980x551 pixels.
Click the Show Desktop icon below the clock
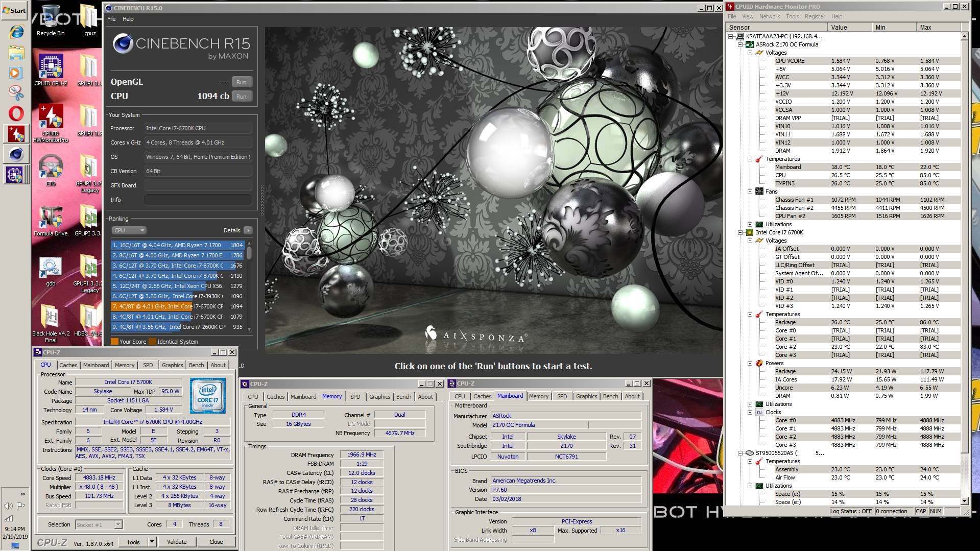(15, 546)
